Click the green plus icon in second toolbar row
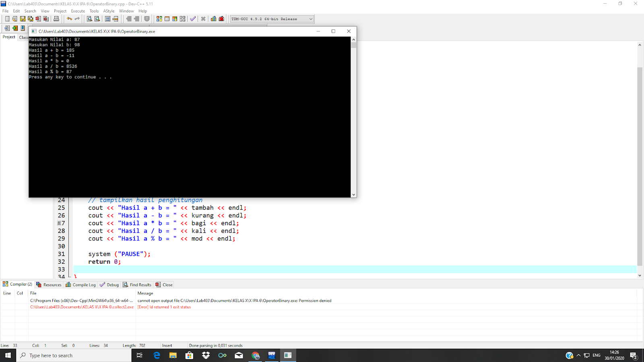 pos(15,28)
